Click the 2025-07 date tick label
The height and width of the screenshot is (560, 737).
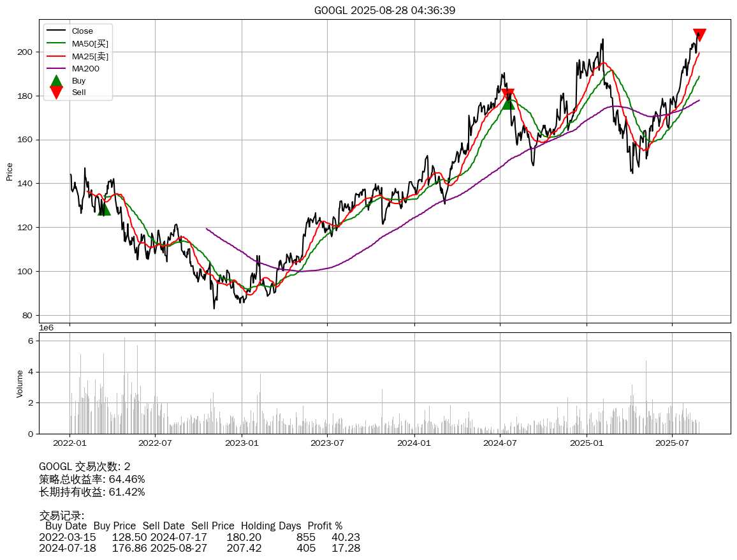pos(673,442)
